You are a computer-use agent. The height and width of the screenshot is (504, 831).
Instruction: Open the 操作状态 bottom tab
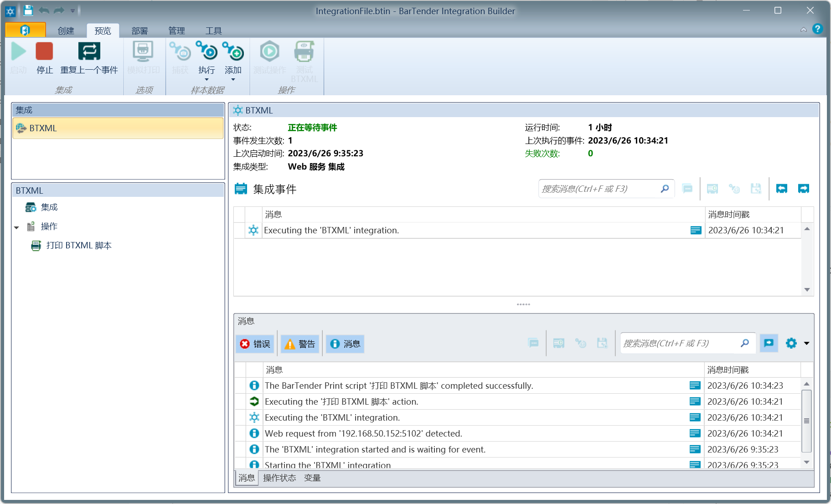point(279,478)
